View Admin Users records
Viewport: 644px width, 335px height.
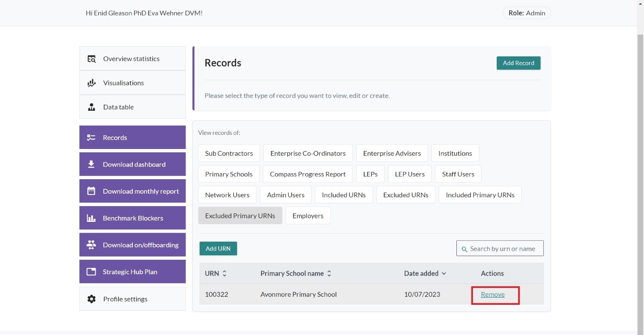(x=286, y=195)
